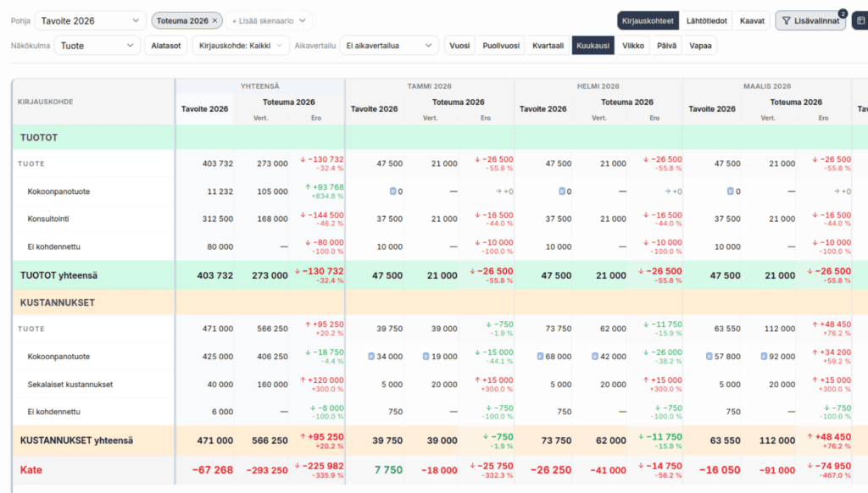Toggle the Alatasot sublevels button
This screenshot has height=493, width=868.
click(166, 46)
